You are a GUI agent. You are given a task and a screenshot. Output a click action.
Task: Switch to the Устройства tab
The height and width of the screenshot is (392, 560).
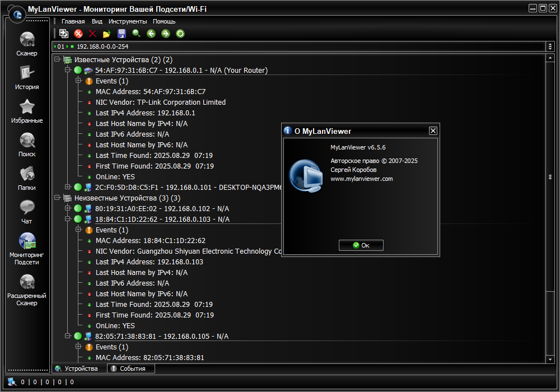click(80, 368)
